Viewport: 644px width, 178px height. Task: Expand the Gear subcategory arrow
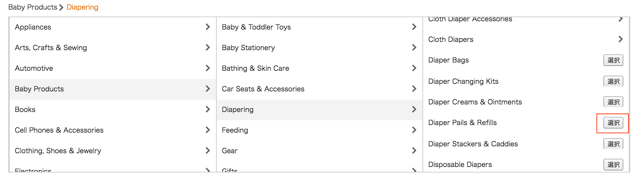coord(414,151)
